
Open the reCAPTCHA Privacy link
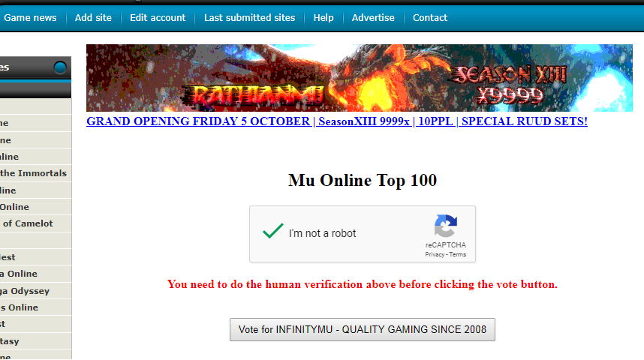435,254
